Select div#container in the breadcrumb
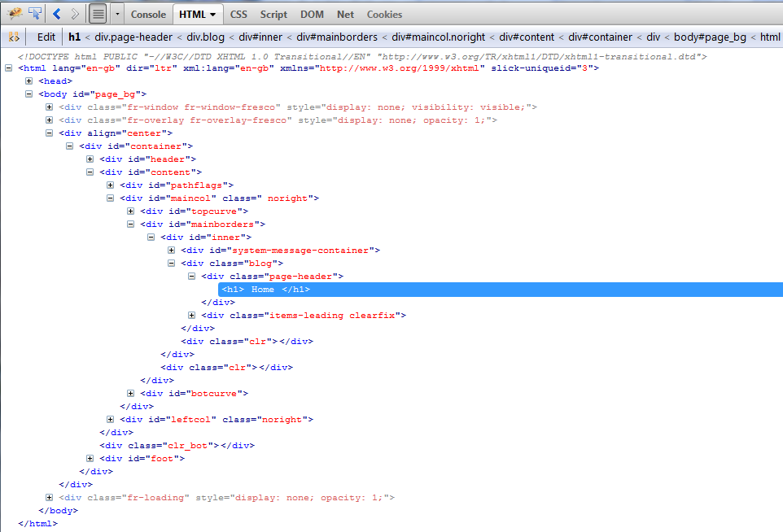The width and height of the screenshot is (783, 532). coord(600,37)
